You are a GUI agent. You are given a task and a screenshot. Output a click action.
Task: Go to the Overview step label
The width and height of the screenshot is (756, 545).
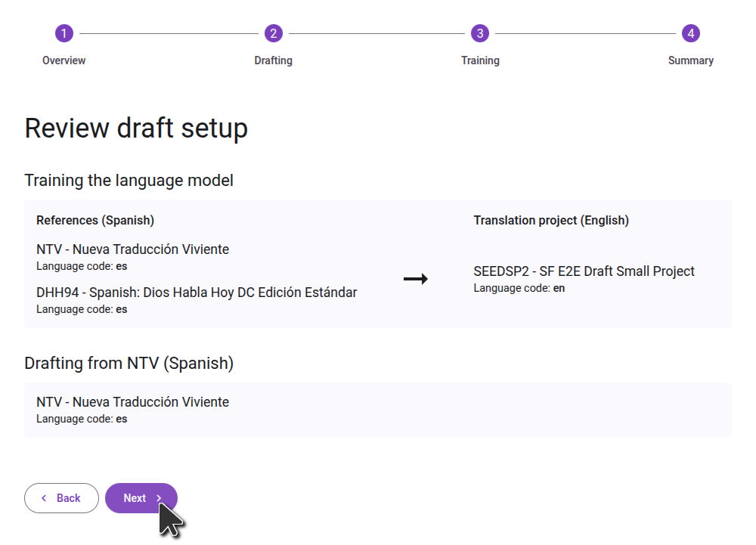[64, 60]
